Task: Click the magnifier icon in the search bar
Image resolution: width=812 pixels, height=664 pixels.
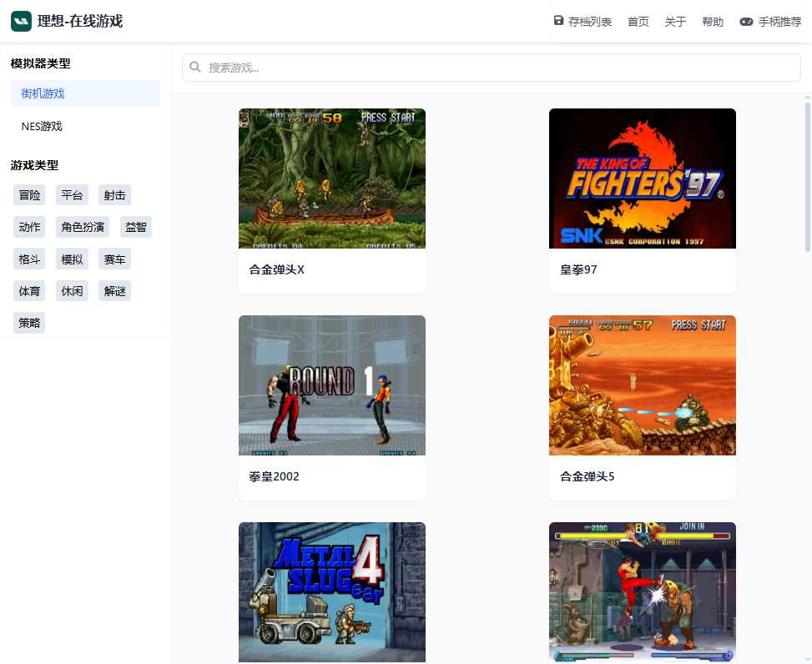Action: pos(195,66)
